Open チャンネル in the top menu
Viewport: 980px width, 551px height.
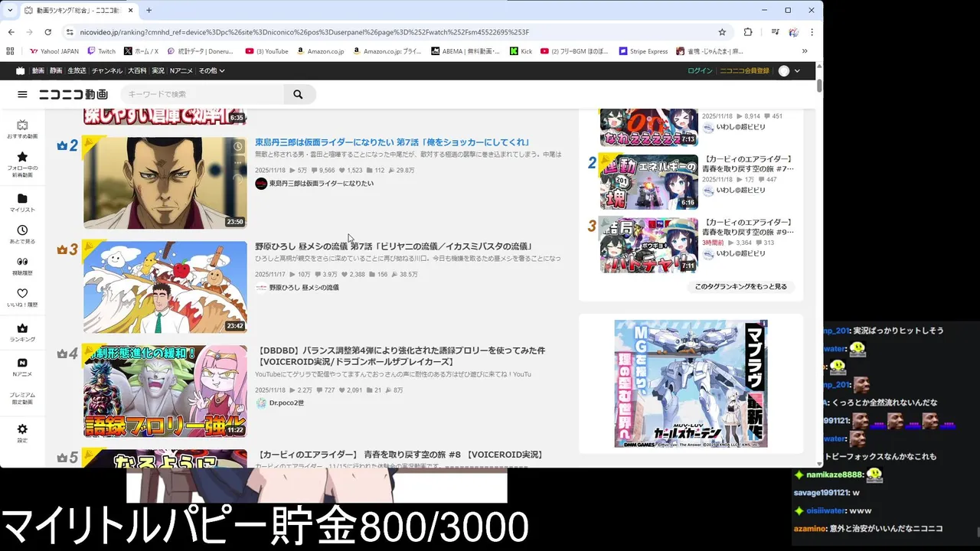106,70
